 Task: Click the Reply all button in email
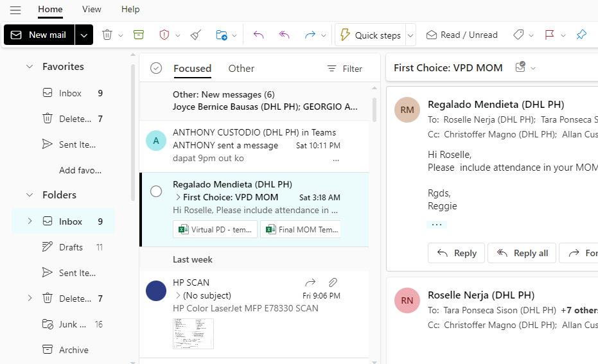click(522, 253)
